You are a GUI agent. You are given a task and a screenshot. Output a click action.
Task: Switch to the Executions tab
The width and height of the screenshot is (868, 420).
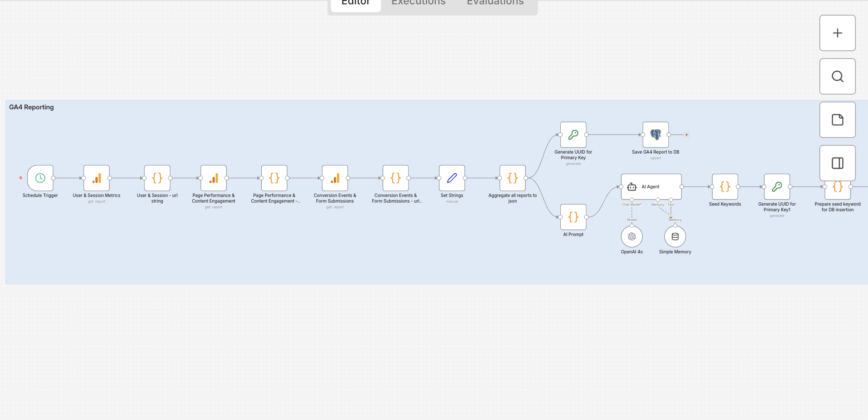[418, 3]
